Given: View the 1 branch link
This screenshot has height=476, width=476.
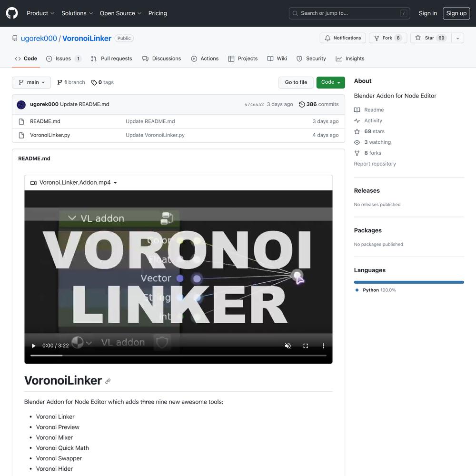Looking at the screenshot, I should pyautogui.click(x=71, y=82).
